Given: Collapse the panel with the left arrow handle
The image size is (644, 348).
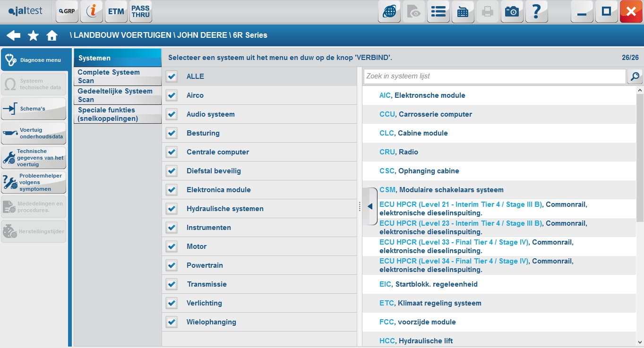Looking at the screenshot, I should click(x=370, y=206).
